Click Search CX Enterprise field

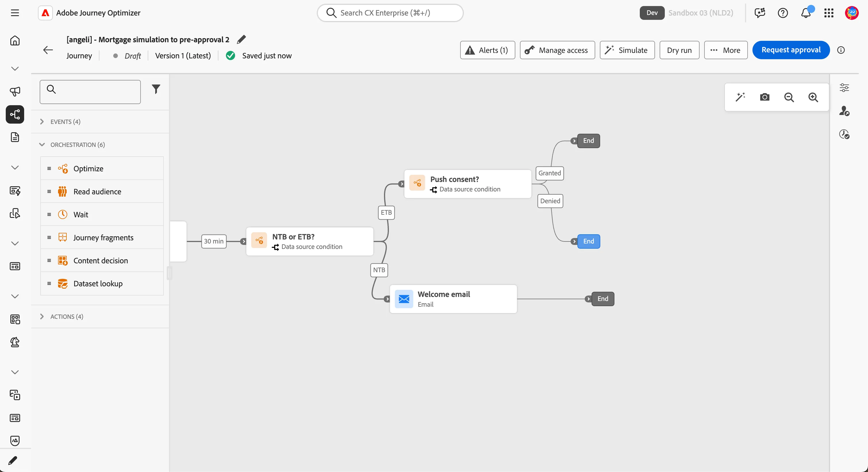point(390,13)
